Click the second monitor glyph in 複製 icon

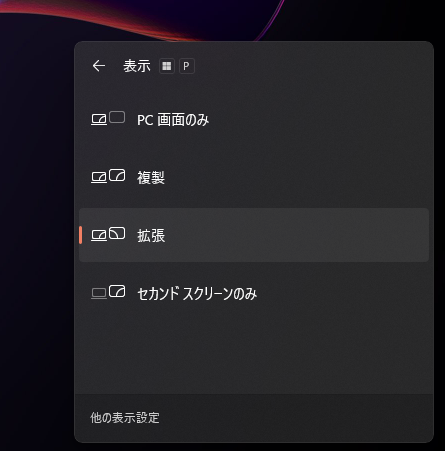pos(117,175)
